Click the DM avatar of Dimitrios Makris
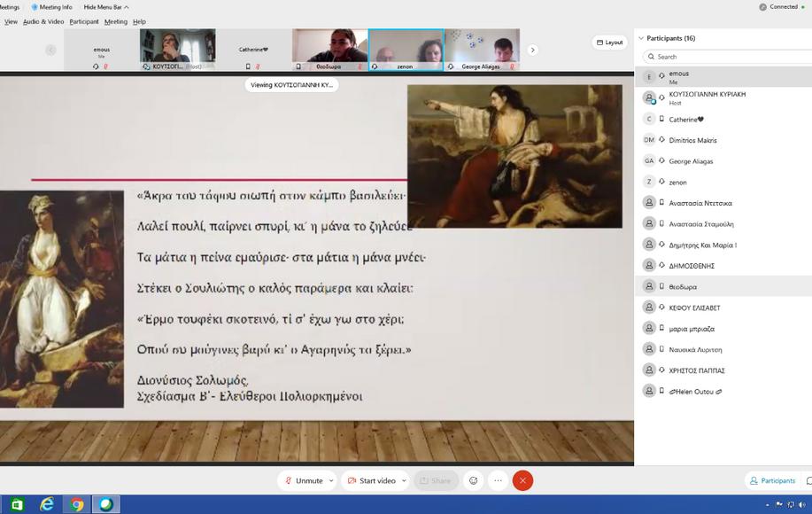812x514 pixels. tap(649, 140)
